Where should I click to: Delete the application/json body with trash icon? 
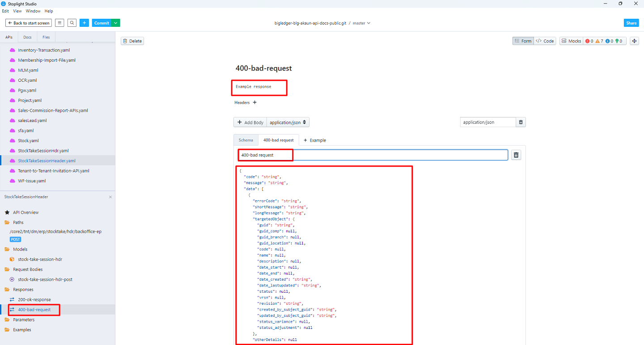point(521,122)
